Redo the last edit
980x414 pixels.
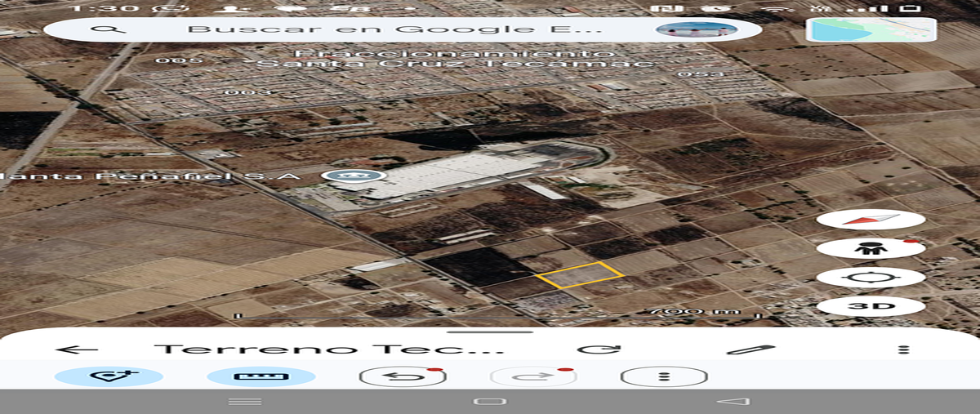coord(532,376)
